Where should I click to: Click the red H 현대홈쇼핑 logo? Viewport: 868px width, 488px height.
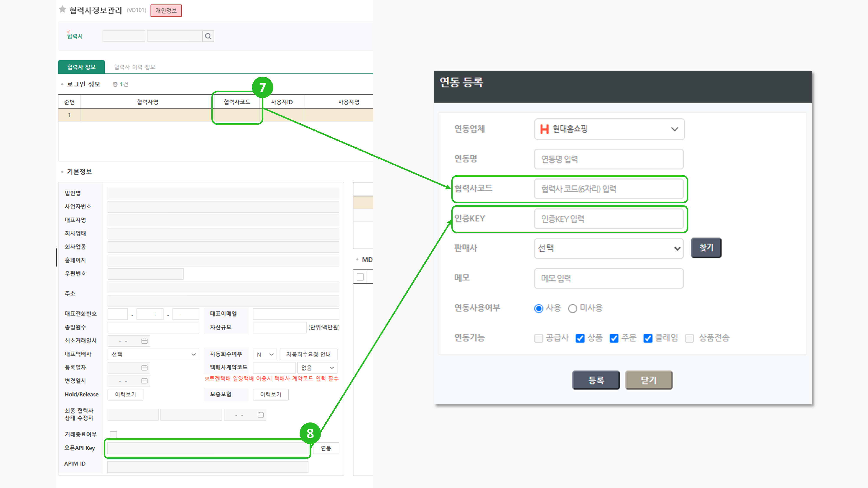click(x=544, y=129)
